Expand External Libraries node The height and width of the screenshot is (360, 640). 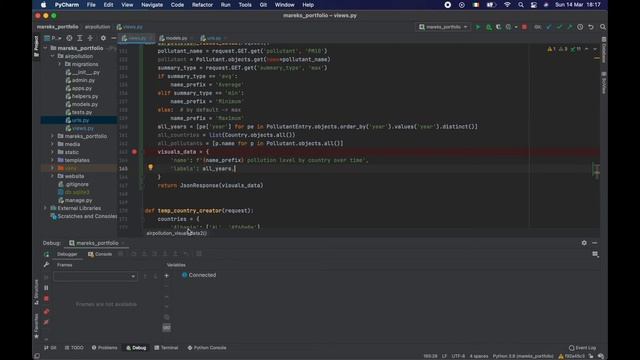coord(46,208)
